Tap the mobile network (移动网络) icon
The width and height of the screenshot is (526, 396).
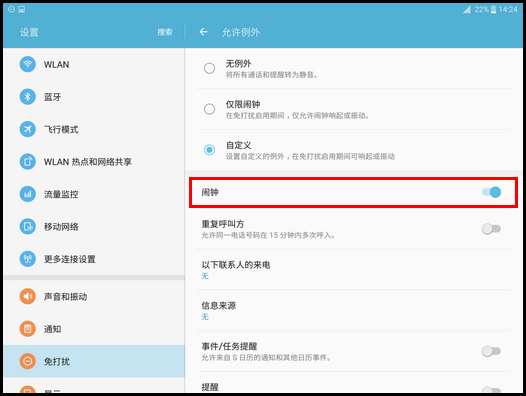click(28, 227)
